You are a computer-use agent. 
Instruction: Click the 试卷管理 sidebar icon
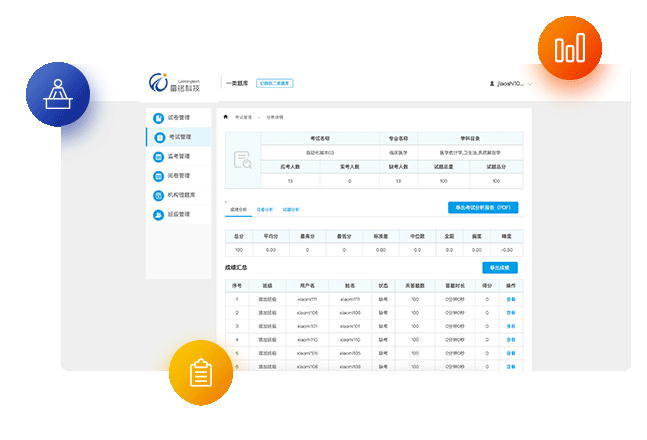click(158, 118)
